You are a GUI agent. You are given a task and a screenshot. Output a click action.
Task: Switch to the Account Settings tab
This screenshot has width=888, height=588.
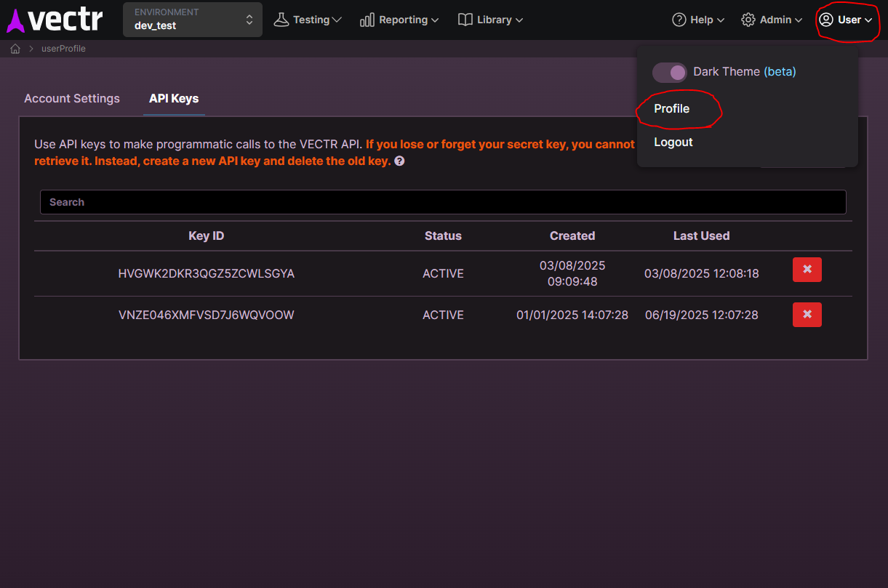pyautogui.click(x=71, y=98)
